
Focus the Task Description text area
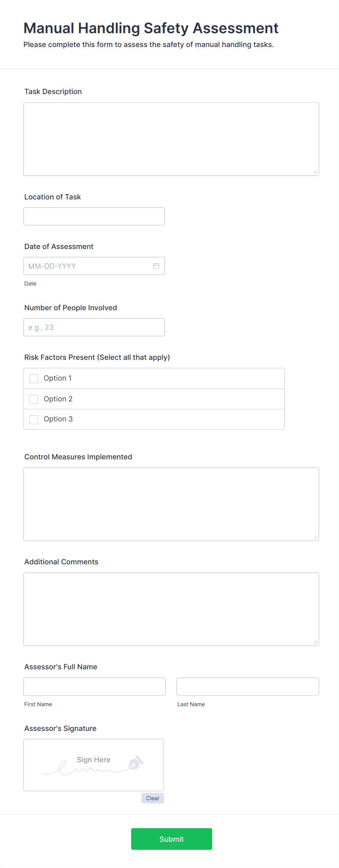point(171,139)
